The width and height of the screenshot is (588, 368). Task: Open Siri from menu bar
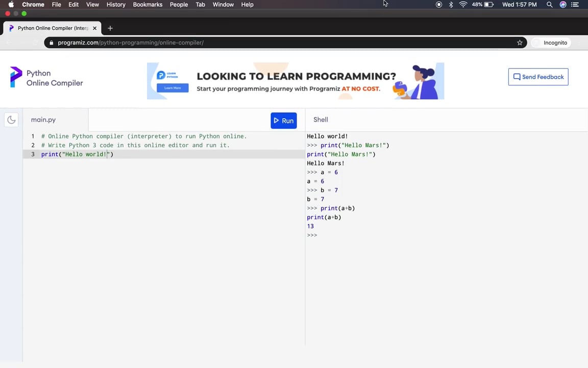pos(563,5)
